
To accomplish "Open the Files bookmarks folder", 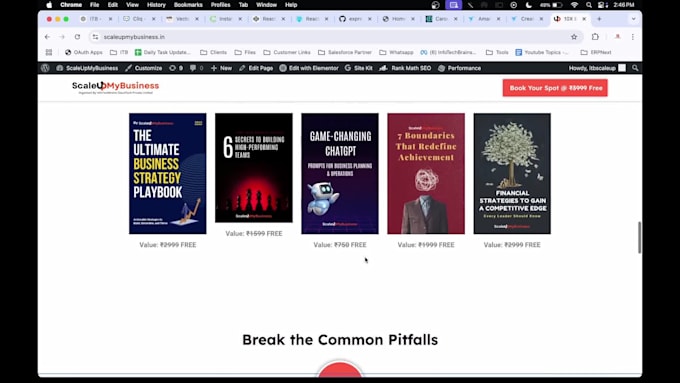I will (245, 52).
